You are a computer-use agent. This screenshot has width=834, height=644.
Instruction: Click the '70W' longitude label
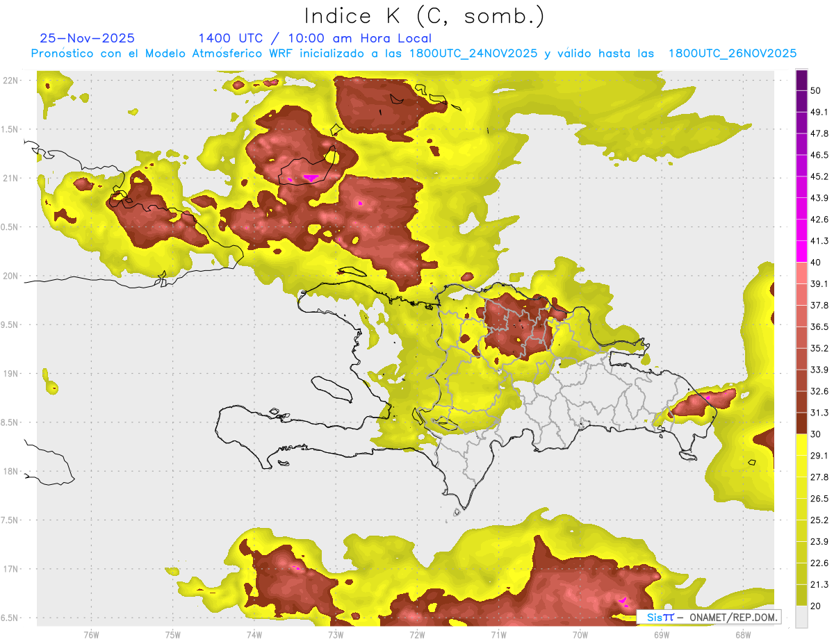(x=580, y=634)
